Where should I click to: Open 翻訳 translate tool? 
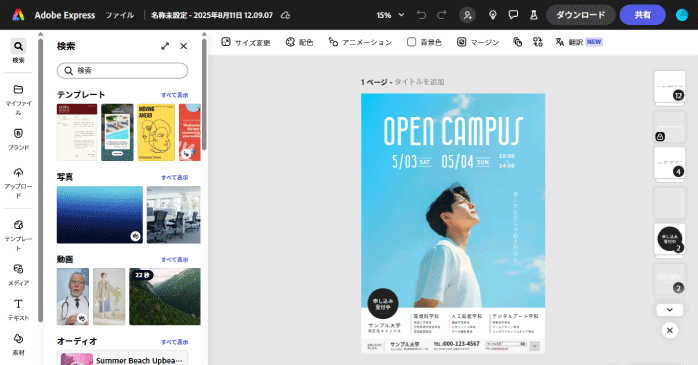[579, 42]
